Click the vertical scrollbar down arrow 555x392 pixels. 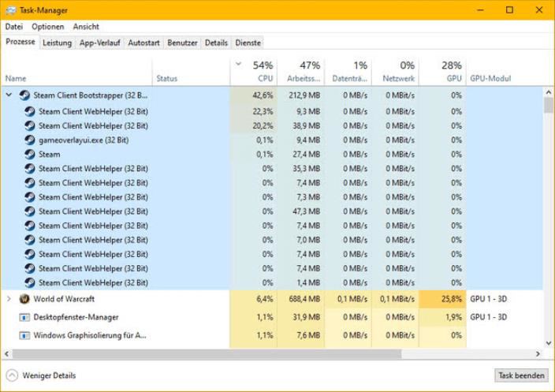click(x=549, y=343)
